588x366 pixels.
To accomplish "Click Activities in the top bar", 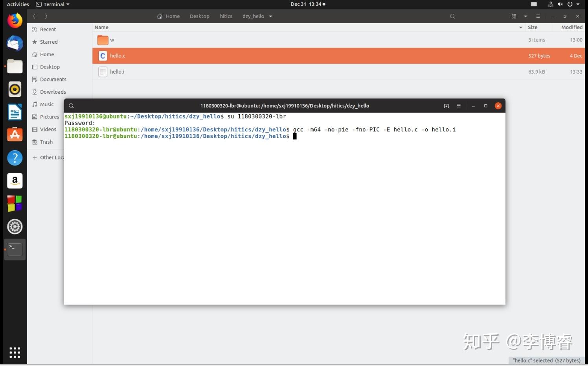I will (18, 4).
